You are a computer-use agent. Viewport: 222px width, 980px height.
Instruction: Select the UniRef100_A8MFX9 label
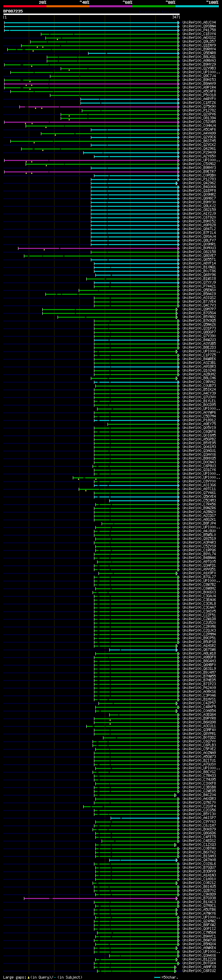pos(199,967)
